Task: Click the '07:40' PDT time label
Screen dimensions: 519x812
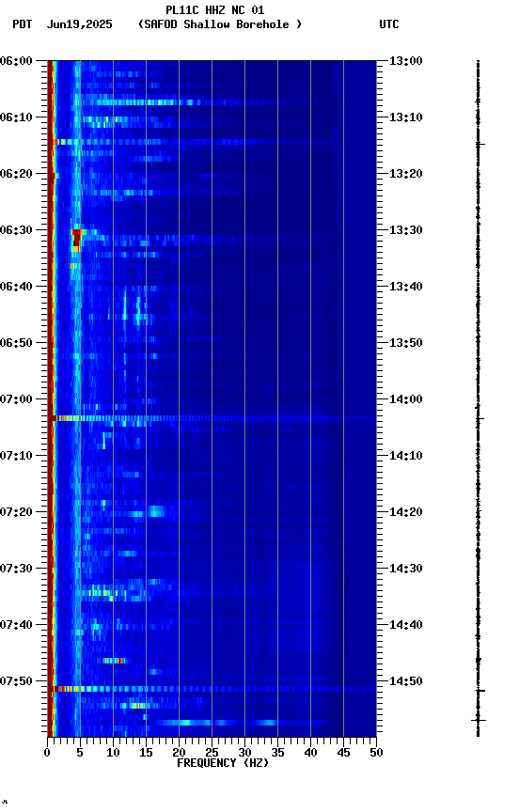Action: [x=16, y=625]
